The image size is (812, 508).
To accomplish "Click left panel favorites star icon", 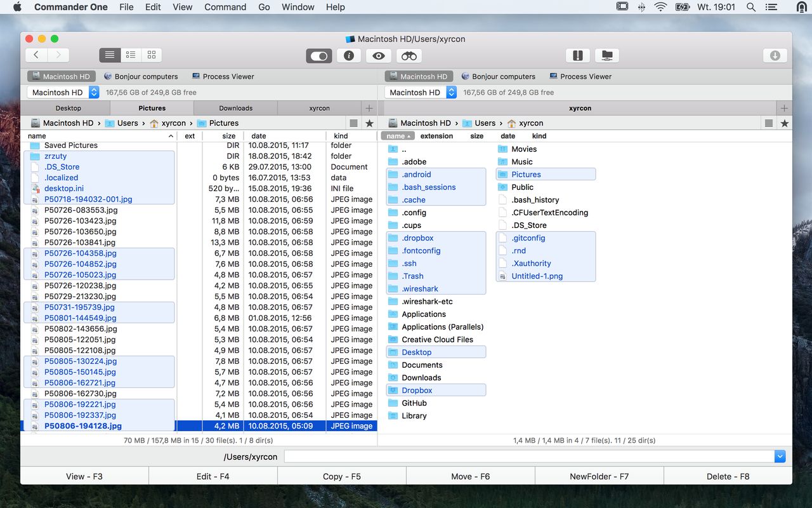I will click(x=369, y=123).
